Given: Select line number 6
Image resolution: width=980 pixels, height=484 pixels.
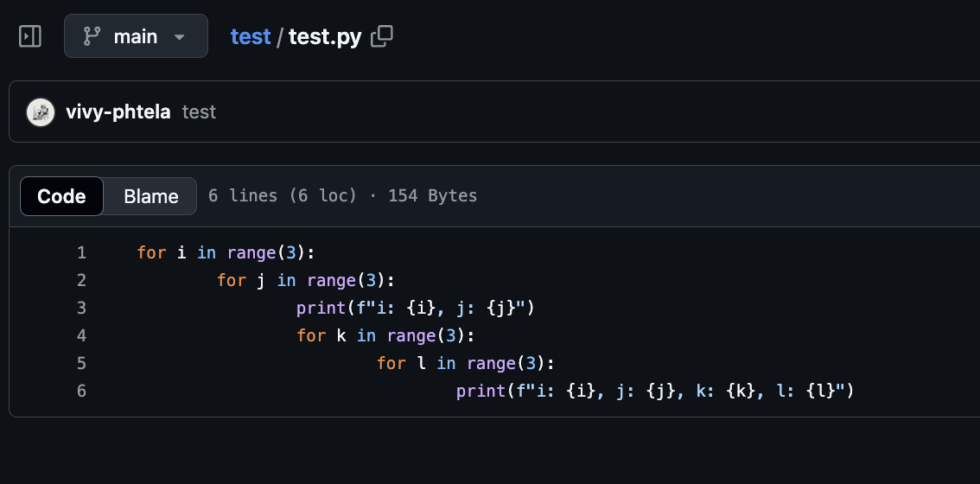Looking at the screenshot, I should (81, 391).
